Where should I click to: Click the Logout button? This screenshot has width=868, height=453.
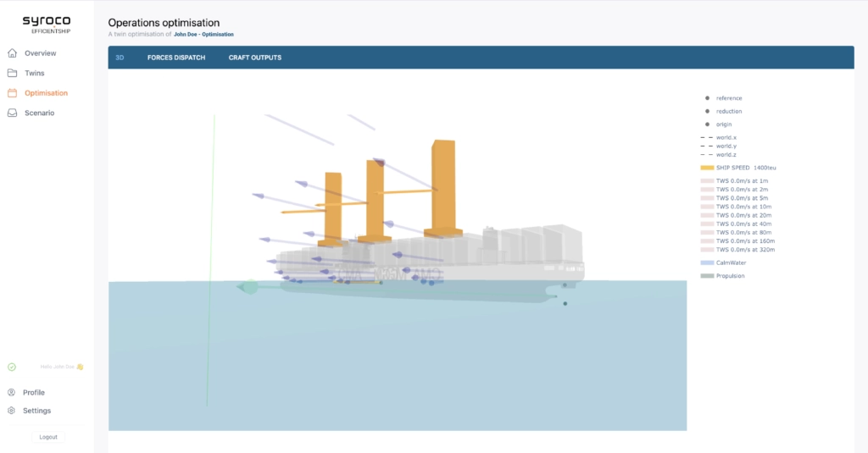click(x=48, y=437)
